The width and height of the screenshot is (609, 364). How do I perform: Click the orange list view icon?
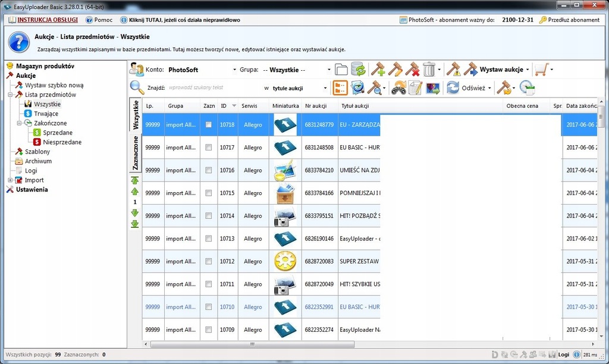[x=340, y=88]
